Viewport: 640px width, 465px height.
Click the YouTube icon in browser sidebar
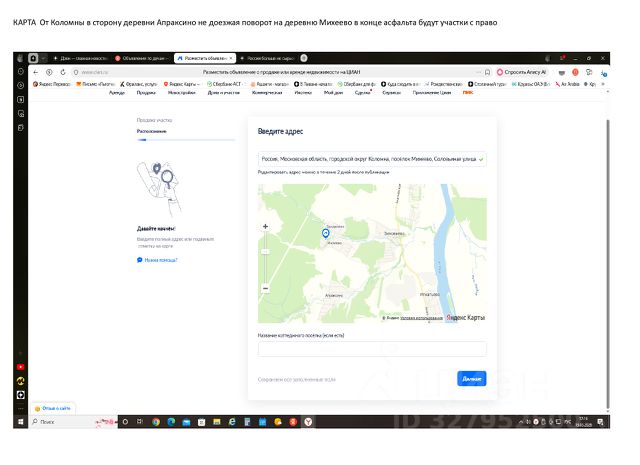(x=20, y=367)
